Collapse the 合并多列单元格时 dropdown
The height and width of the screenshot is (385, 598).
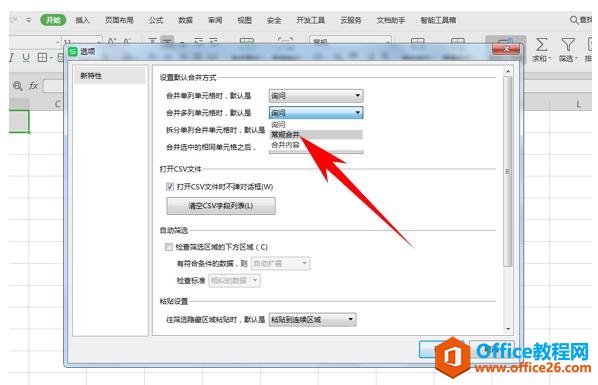point(316,113)
